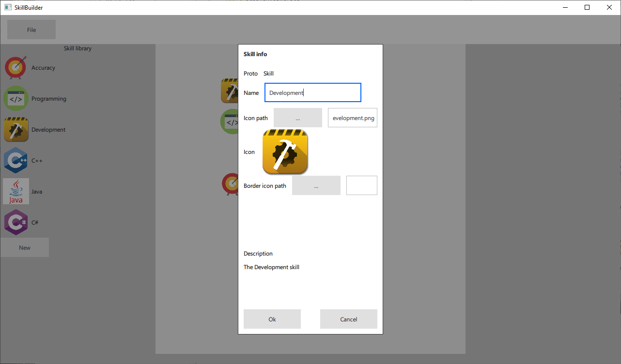Click the empty Border icon path field
621x364 pixels.
pyautogui.click(x=362, y=186)
